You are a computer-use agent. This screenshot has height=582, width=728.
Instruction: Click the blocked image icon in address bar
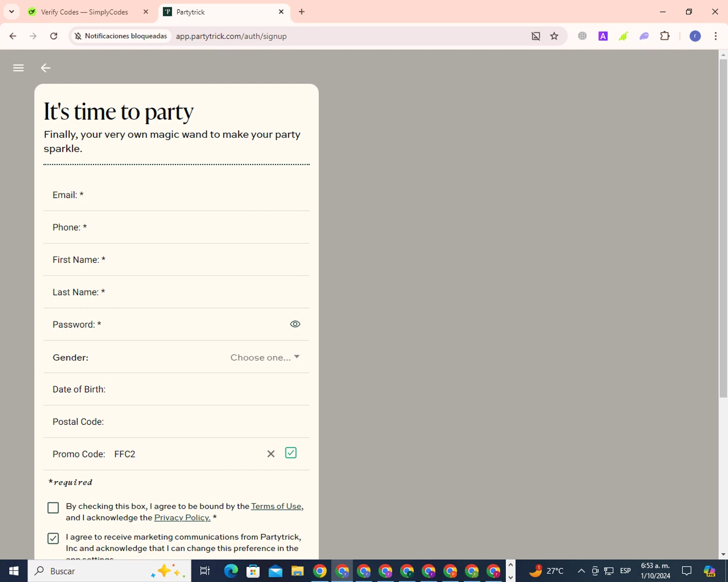[536, 36]
